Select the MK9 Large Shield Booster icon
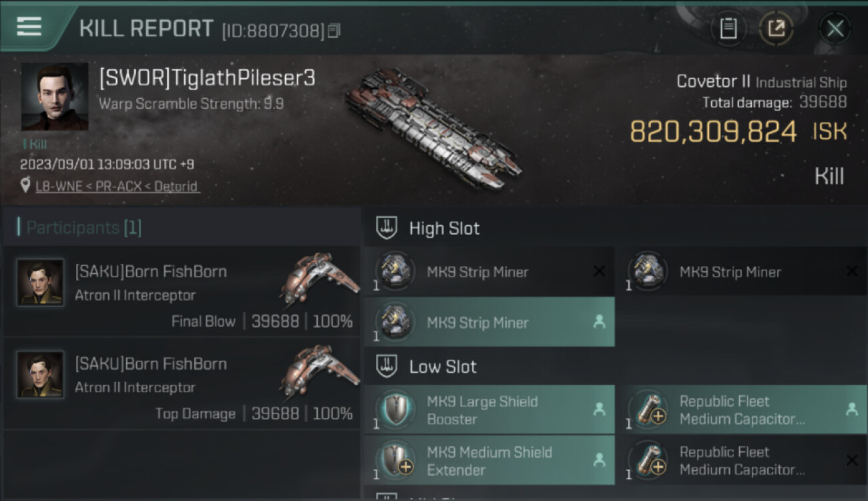The image size is (868, 501). pyautogui.click(x=395, y=409)
